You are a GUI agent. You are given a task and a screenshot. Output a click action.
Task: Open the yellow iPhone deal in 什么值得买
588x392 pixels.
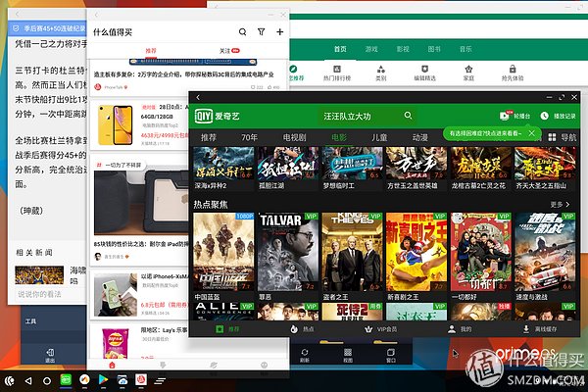click(139, 124)
